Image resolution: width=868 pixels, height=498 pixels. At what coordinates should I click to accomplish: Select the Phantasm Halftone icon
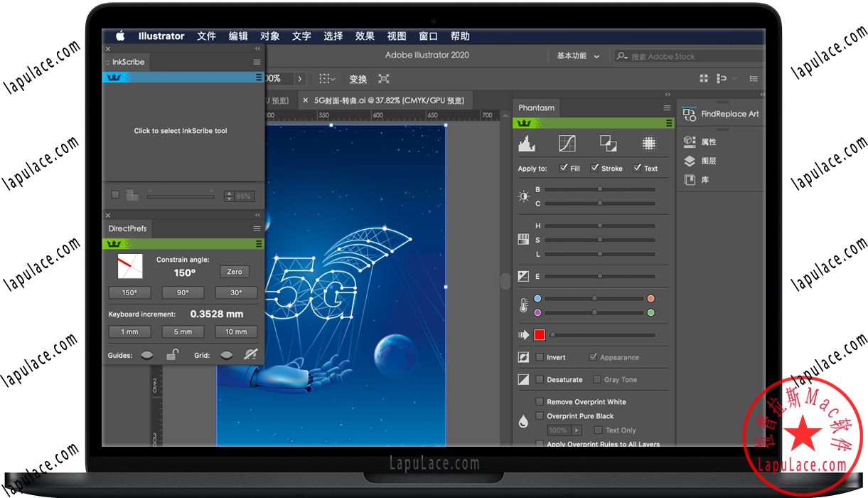(649, 144)
